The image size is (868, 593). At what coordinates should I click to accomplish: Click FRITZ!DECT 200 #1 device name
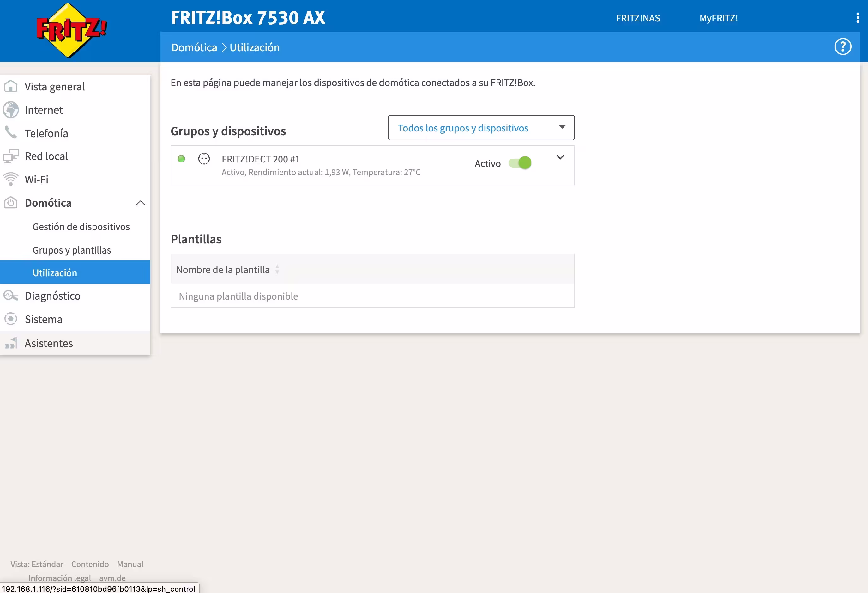tap(261, 159)
